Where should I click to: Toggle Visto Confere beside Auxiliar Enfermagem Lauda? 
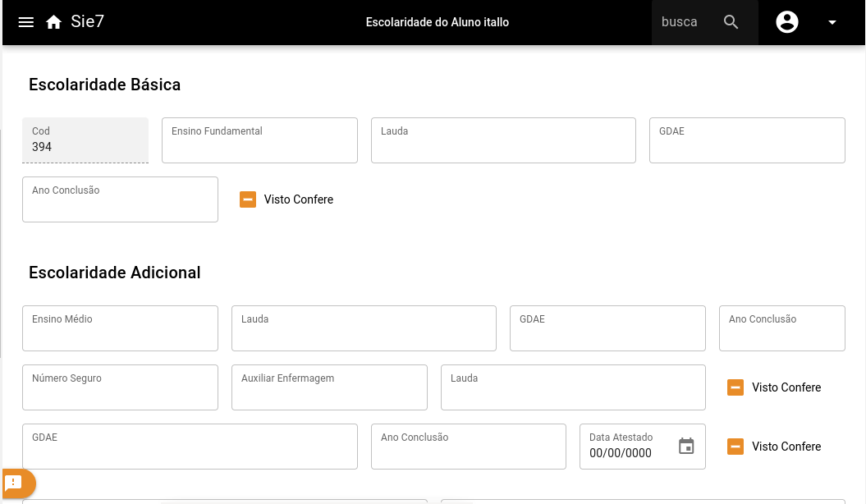coord(735,387)
